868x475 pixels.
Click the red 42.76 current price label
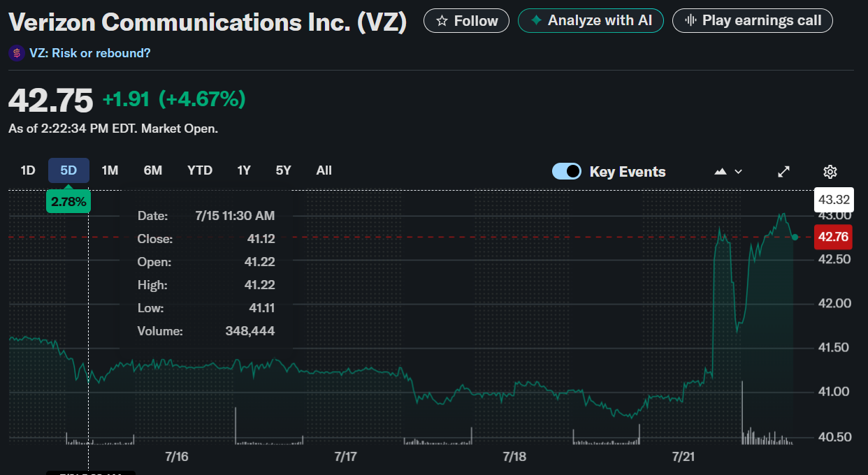833,237
